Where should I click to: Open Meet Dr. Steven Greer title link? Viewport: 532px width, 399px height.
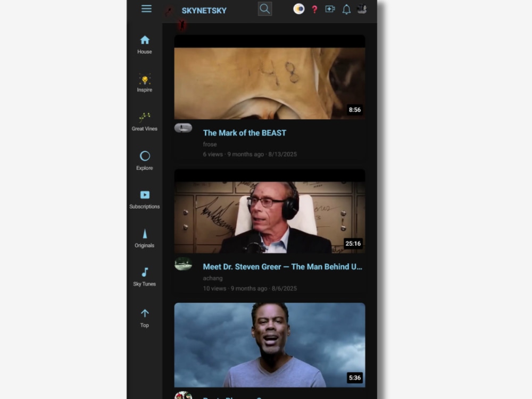click(282, 267)
